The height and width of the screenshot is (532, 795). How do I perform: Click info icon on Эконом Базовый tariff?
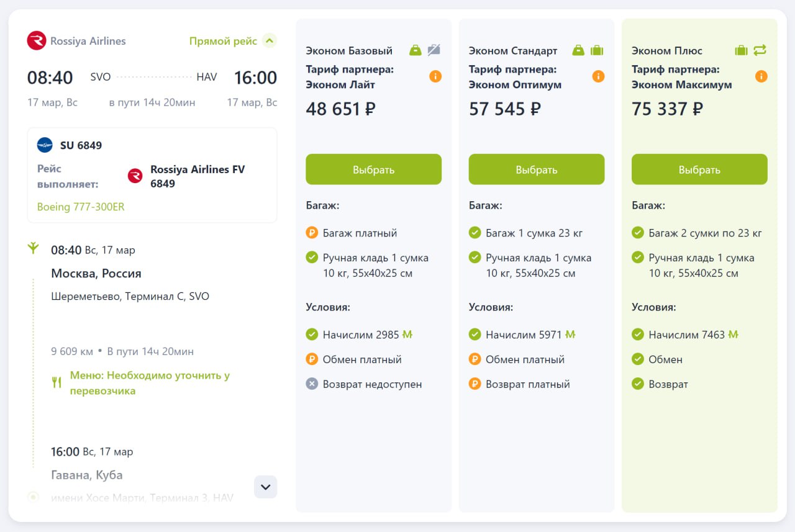(x=435, y=76)
